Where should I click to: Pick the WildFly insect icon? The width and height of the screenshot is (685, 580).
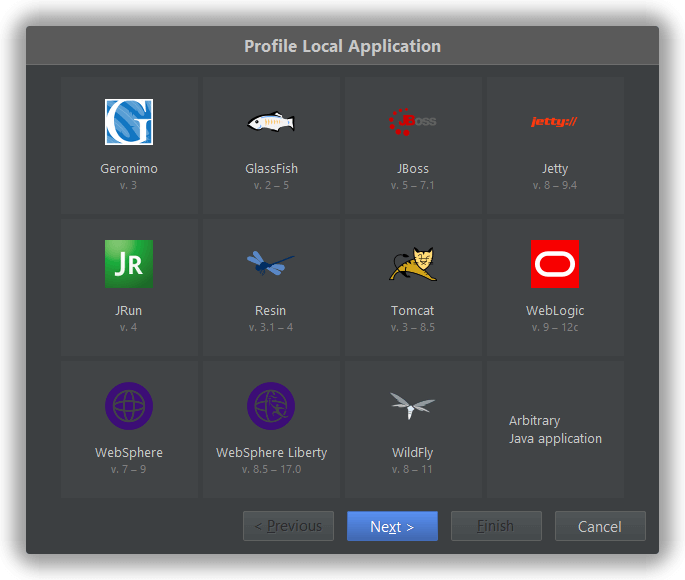(x=412, y=406)
